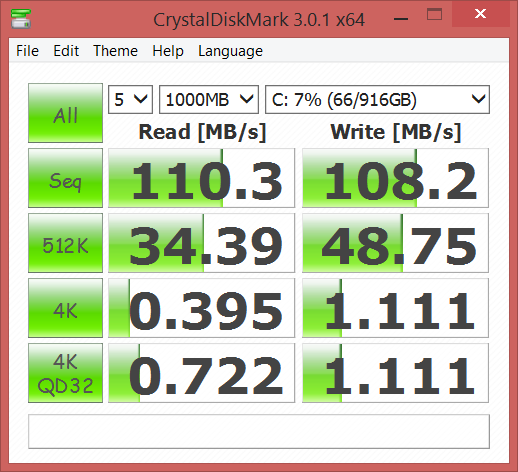Open the Help menu
Viewport: 518px width, 472px height.
(168, 51)
